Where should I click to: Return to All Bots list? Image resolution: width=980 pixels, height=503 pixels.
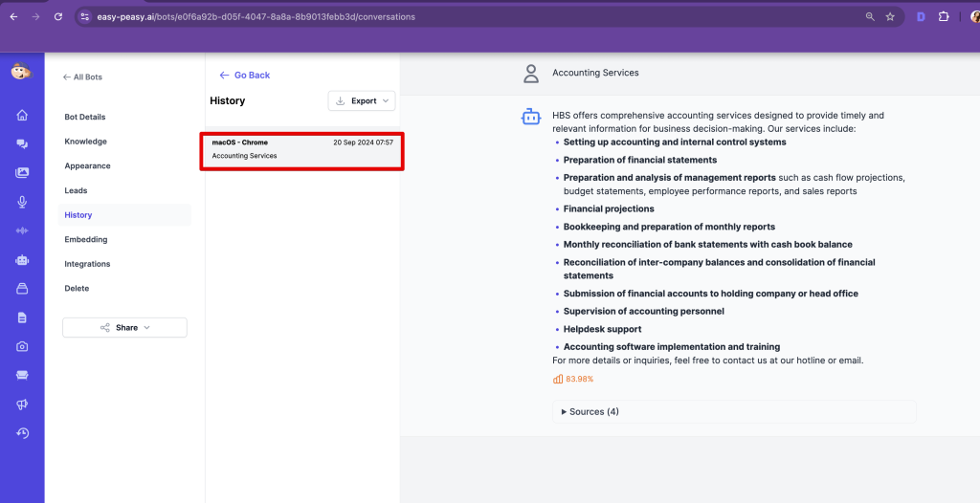point(82,77)
